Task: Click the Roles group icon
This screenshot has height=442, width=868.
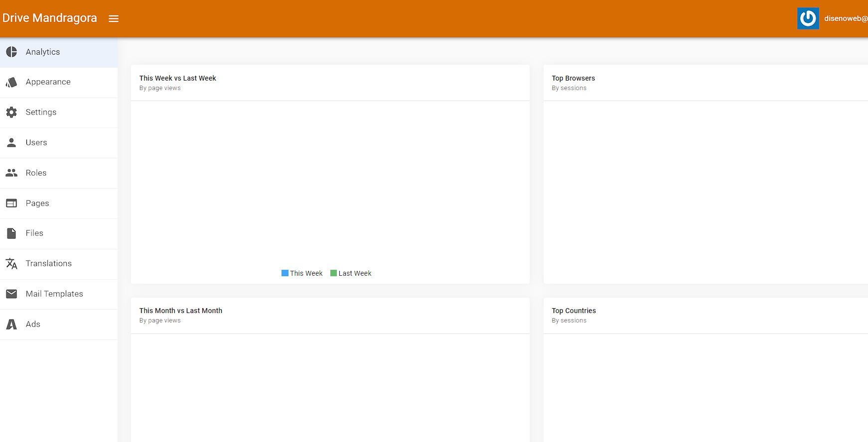Action: 11,173
